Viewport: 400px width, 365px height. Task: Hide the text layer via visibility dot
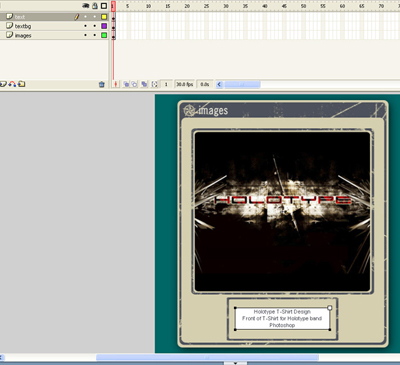tap(86, 17)
